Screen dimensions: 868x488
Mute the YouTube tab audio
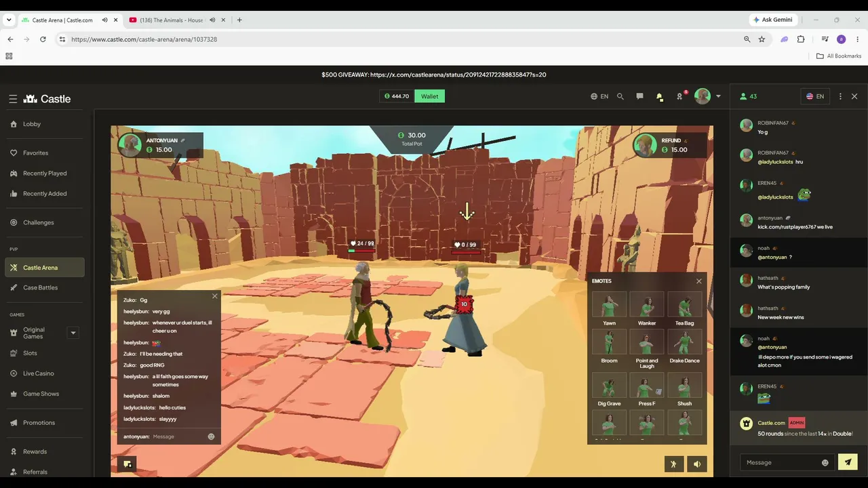212,20
